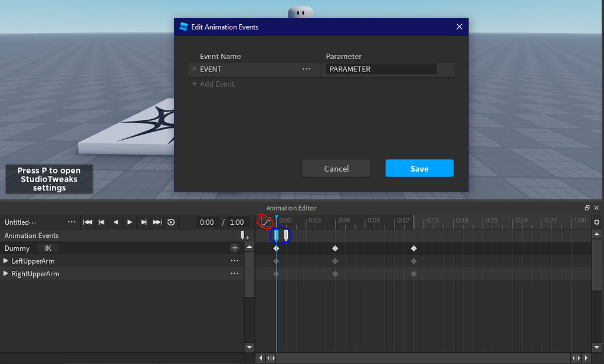The width and height of the screenshot is (604, 364).
Task: Click the Add Event link
Action: [x=214, y=84]
